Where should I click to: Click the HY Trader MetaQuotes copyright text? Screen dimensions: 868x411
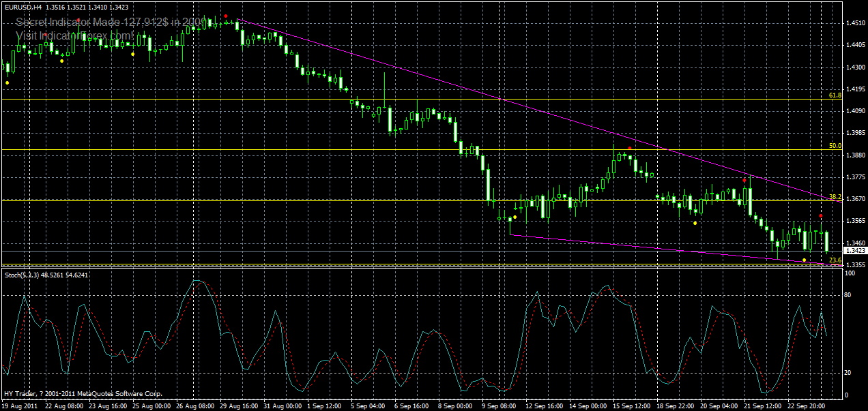click(x=82, y=393)
